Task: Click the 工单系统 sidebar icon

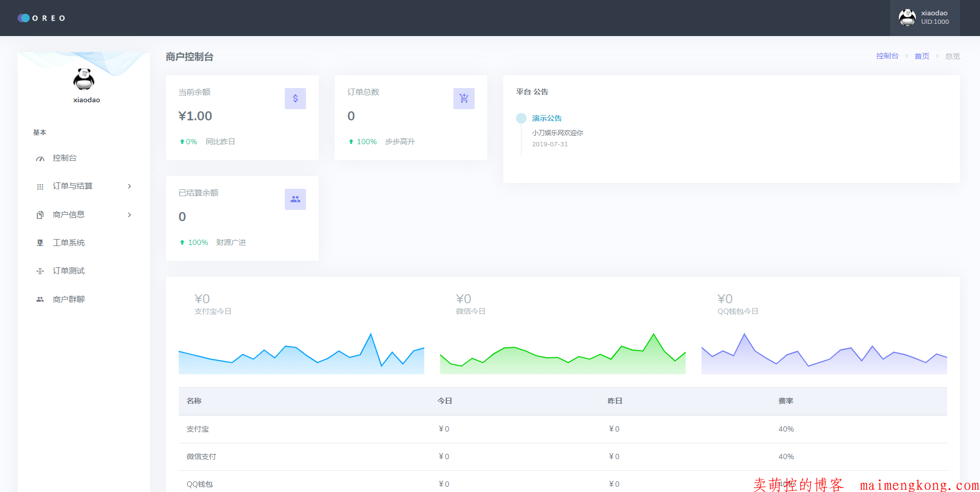Action: [40, 243]
